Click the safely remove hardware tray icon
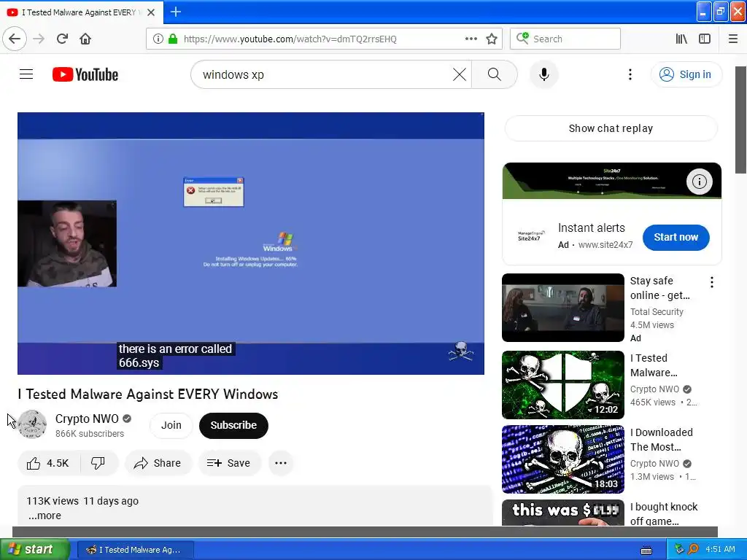The image size is (747, 560). (679, 549)
